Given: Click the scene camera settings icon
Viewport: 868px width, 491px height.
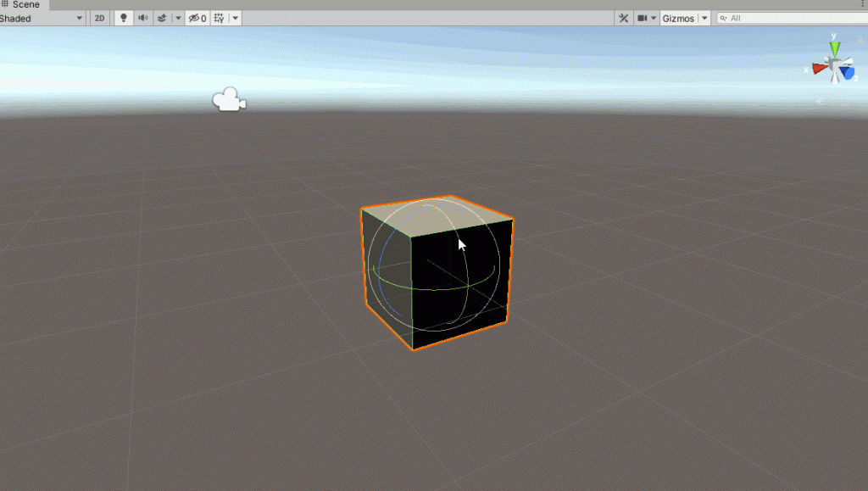Looking at the screenshot, I should tap(643, 17).
